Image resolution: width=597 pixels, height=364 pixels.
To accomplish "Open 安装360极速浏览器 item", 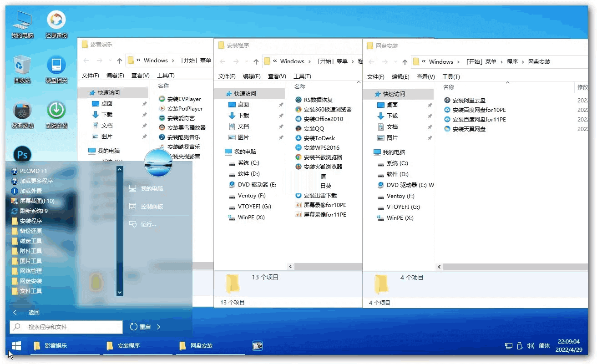I will pyautogui.click(x=324, y=109).
